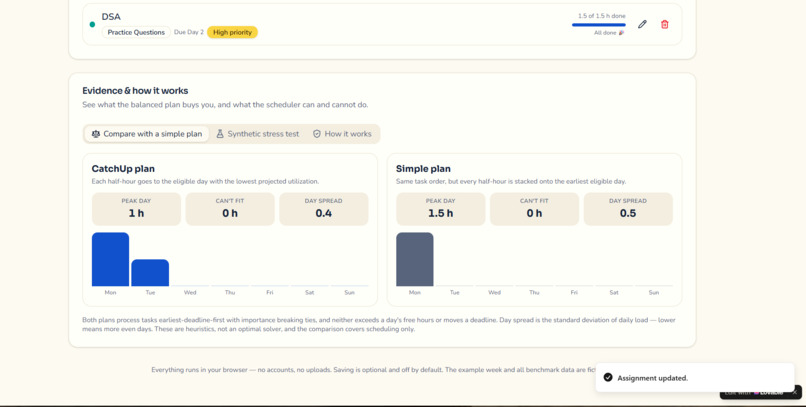
Task: Click the '1.5 of 1.5 h done' text
Action: (601, 16)
